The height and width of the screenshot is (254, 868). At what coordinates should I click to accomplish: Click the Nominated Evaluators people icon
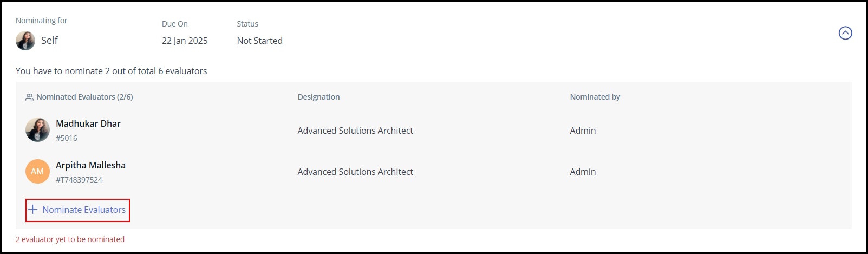click(29, 97)
